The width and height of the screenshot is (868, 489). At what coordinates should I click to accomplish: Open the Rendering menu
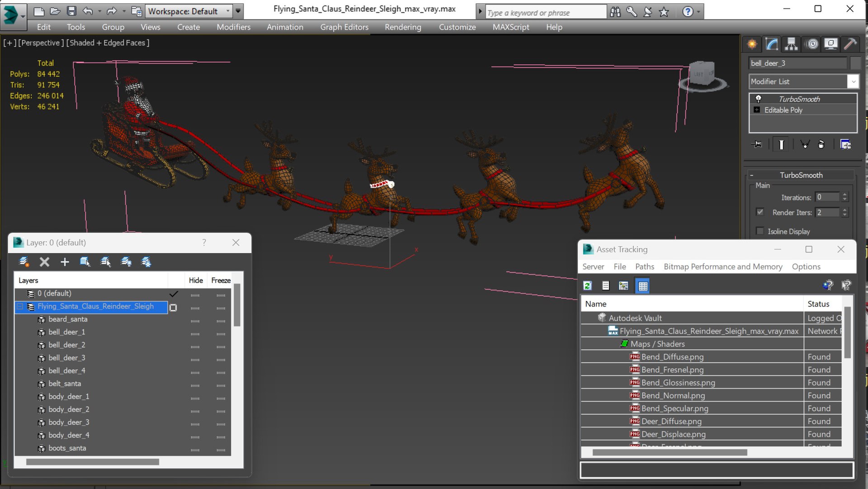(403, 27)
